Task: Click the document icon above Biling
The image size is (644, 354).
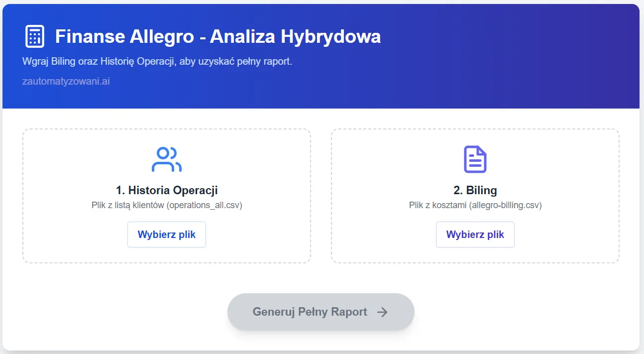Action: [x=475, y=159]
